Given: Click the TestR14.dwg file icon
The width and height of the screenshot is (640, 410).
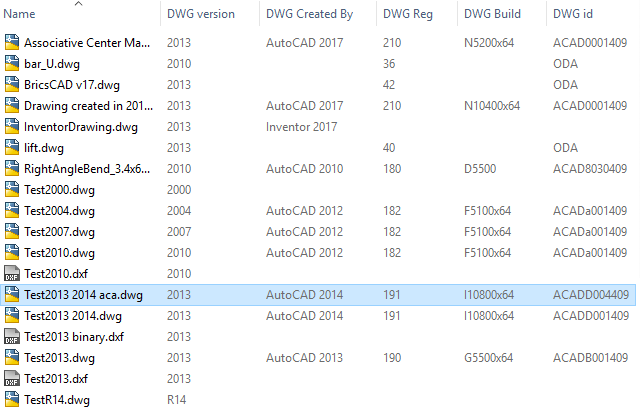Looking at the screenshot, I should tap(12, 400).
